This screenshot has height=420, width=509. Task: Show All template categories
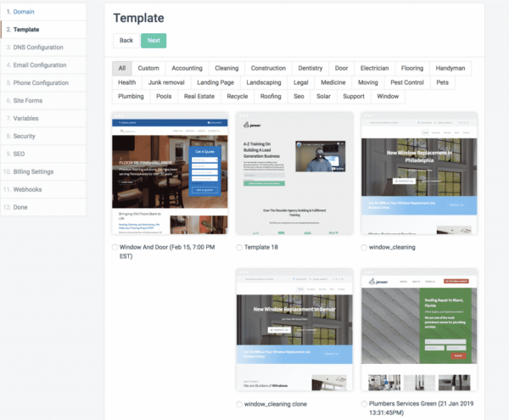point(121,69)
